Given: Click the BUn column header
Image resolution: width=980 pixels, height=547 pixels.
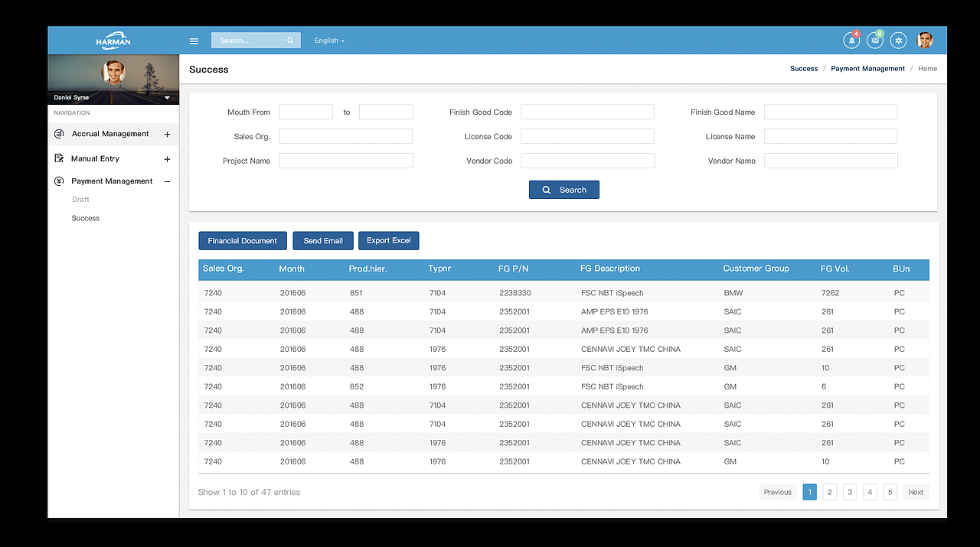Looking at the screenshot, I should click(901, 269).
